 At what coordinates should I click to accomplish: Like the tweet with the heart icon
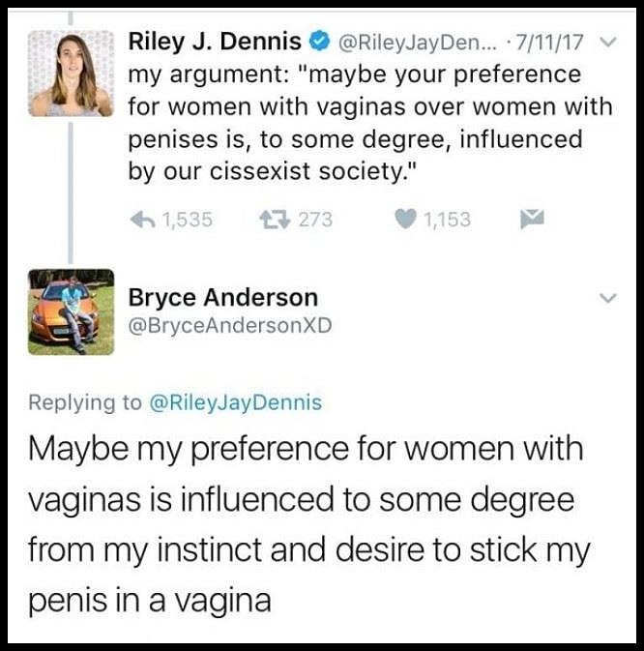coord(406,220)
